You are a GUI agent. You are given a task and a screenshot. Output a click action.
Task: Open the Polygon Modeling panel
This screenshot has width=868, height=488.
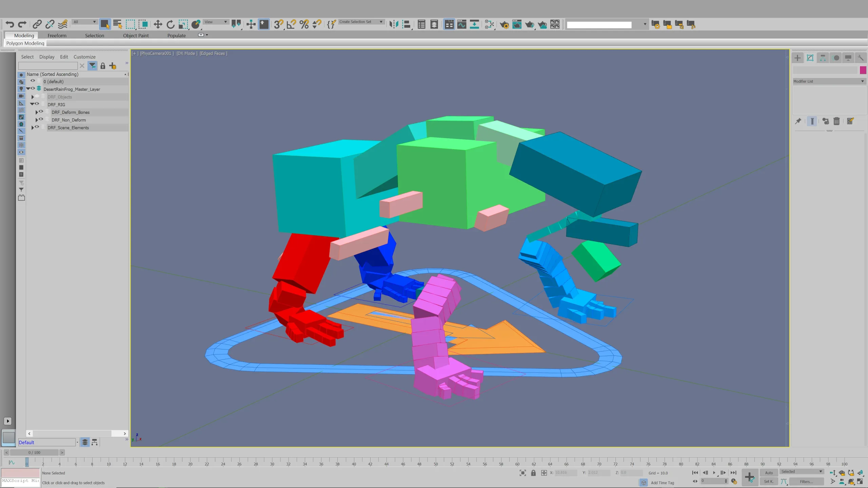tap(25, 43)
